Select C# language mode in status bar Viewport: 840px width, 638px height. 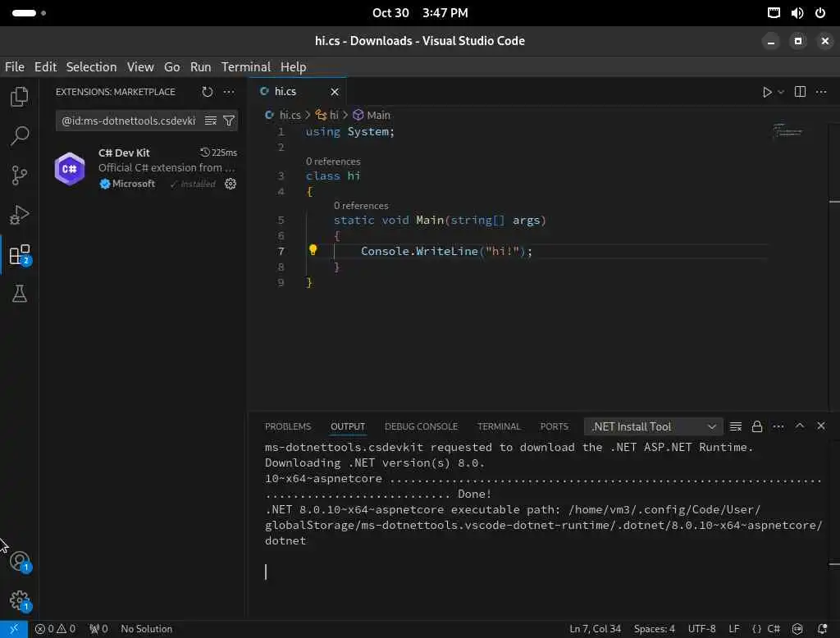(774, 629)
